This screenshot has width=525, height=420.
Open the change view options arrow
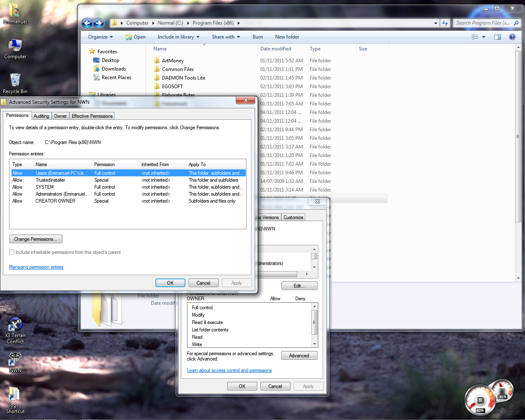coord(484,37)
